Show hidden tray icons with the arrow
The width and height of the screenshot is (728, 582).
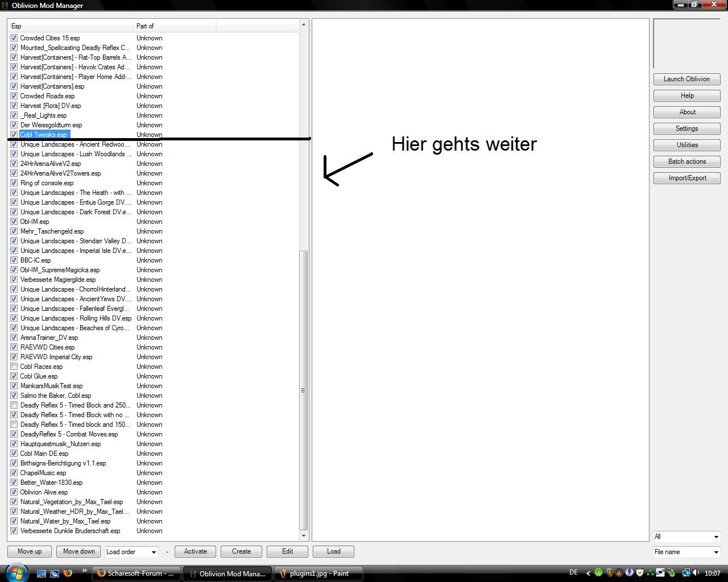[588, 573]
